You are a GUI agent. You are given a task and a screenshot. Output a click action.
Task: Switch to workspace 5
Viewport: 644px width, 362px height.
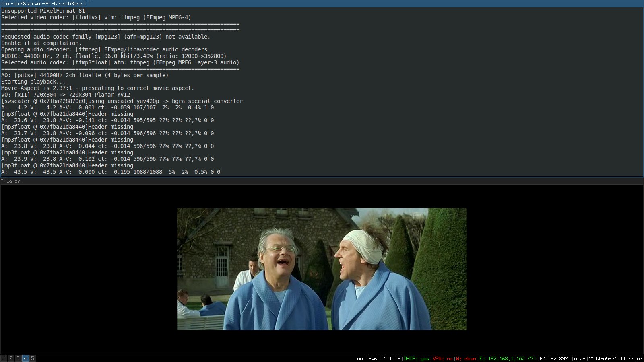[33, 358]
